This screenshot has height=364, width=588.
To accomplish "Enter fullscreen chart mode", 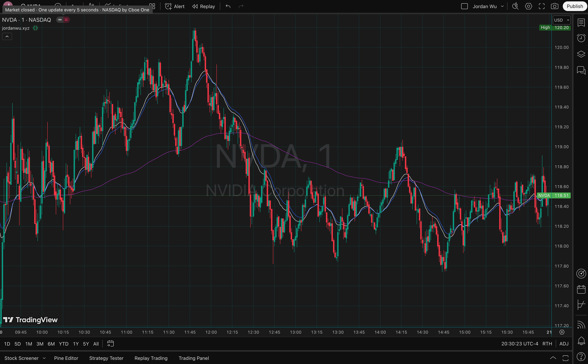I will coord(542,6).
